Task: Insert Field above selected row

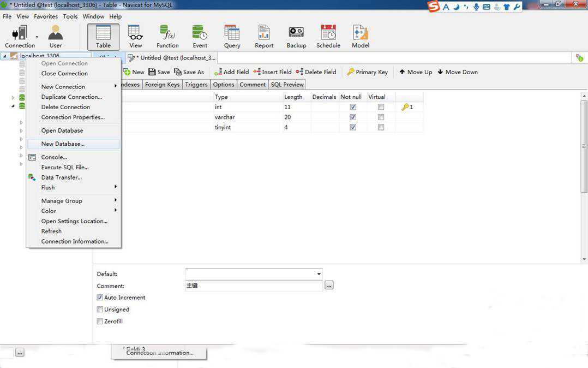Action: [272, 72]
